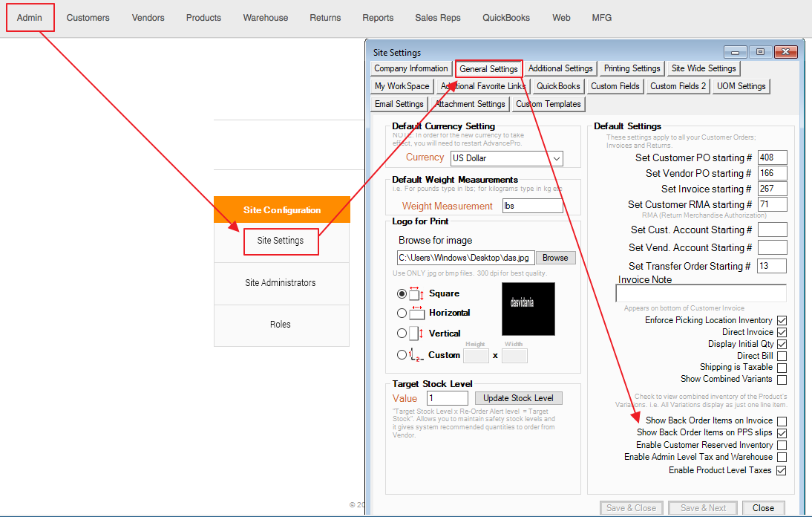Maximize the Site Settings window
Image resolution: width=812 pixels, height=517 pixels.
(759, 52)
